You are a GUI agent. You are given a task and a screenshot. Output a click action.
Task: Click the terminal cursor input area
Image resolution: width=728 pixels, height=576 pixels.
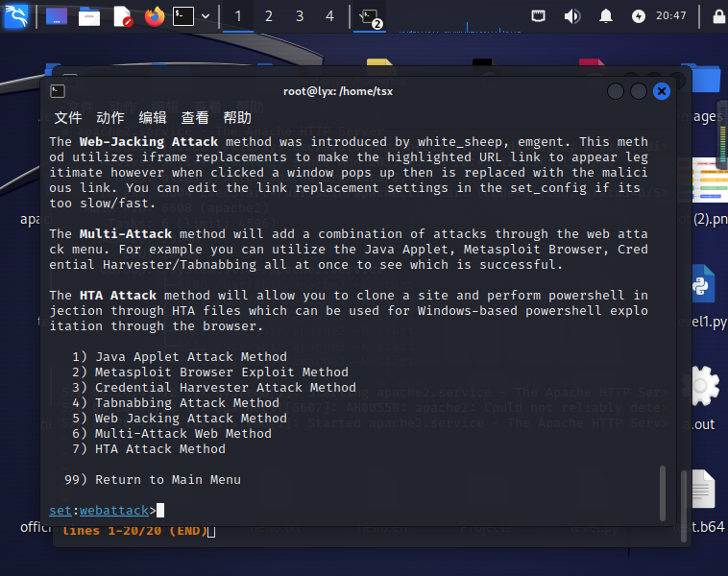(x=160, y=511)
